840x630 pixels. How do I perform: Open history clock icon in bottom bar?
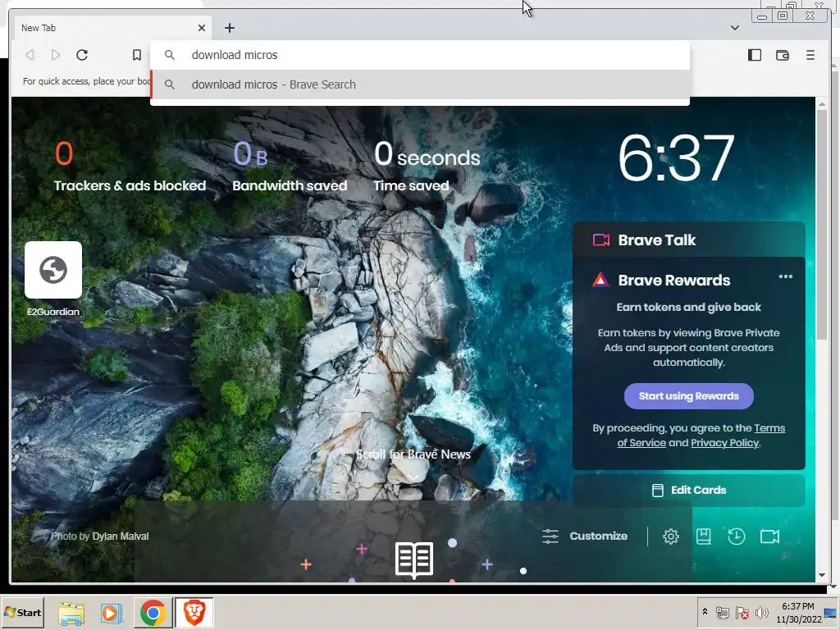tap(736, 536)
